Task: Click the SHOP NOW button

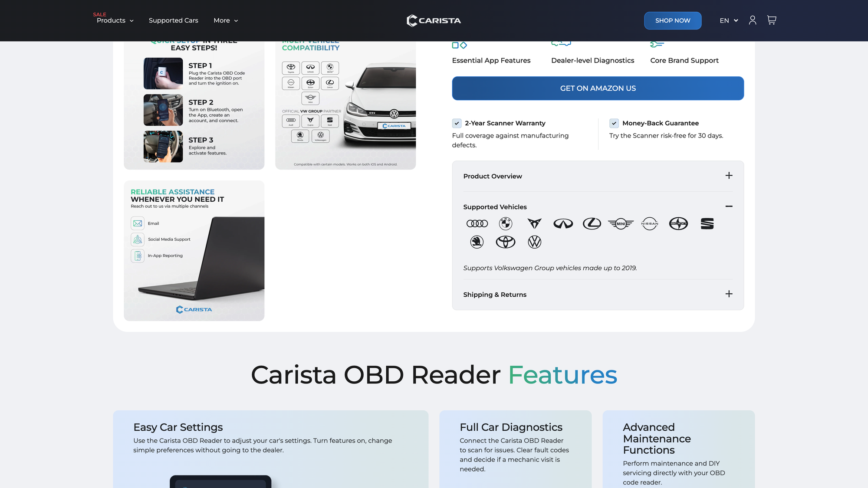Action: [672, 20]
